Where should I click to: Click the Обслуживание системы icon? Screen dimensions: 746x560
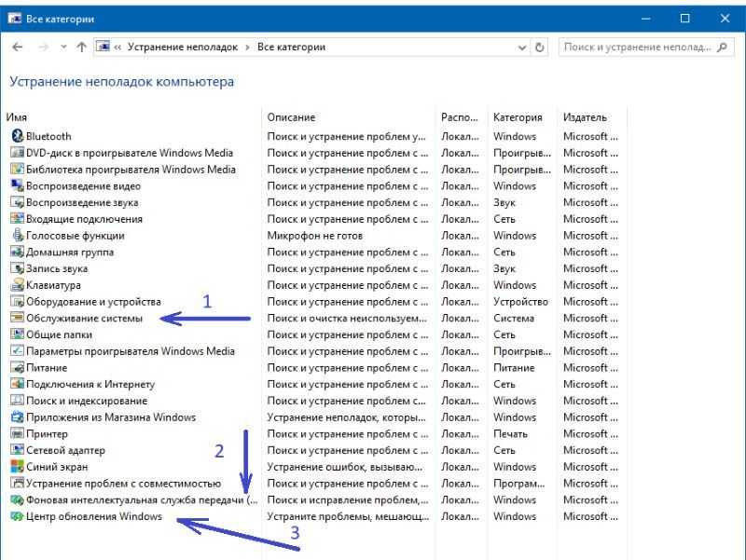click(17, 318)
